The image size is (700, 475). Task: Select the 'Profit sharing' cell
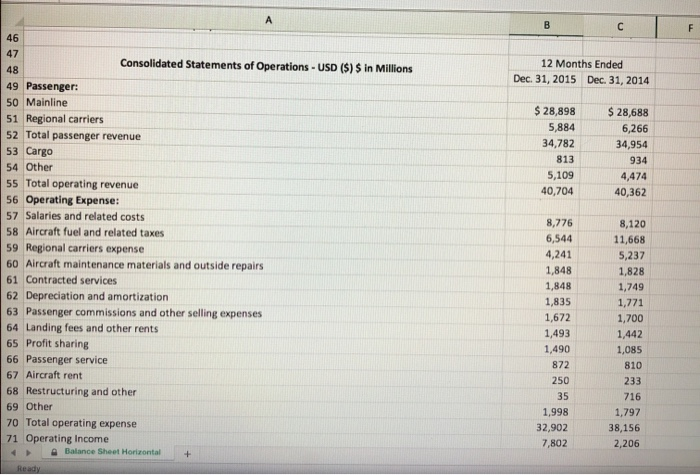tap(57, 344)
